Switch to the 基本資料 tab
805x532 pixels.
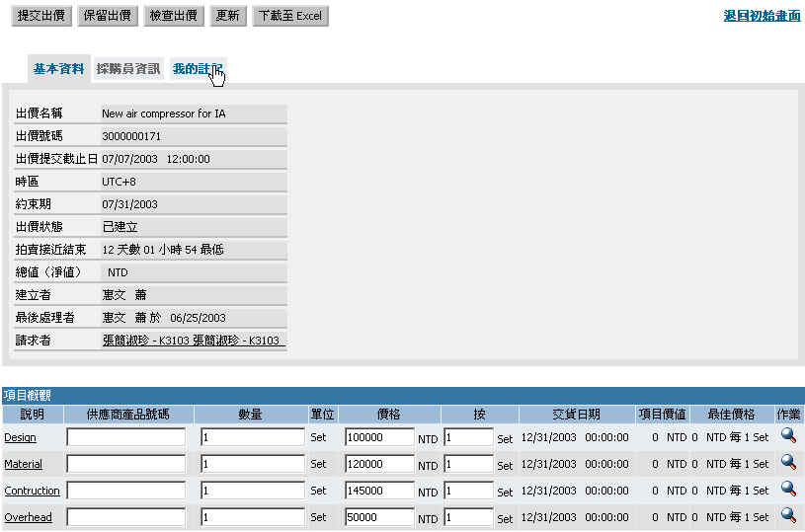point(58,69)
